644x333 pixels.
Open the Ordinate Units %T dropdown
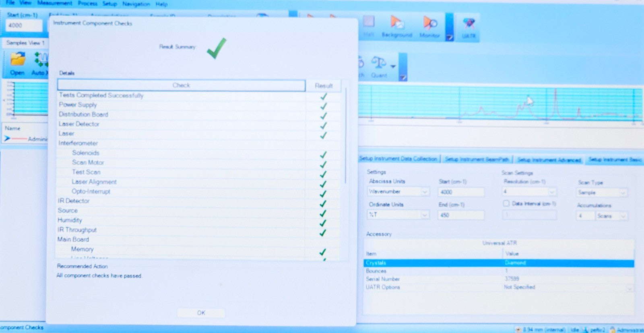398,215
